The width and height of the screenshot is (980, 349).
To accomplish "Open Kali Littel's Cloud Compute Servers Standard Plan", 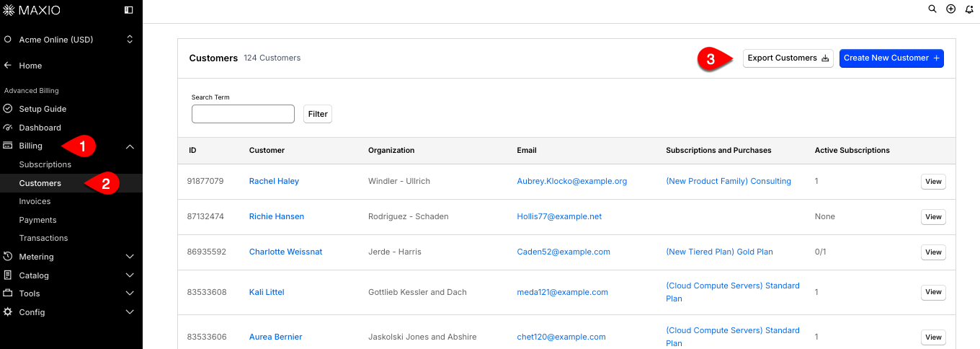I will pyautogui.click(x=733, y=292).
